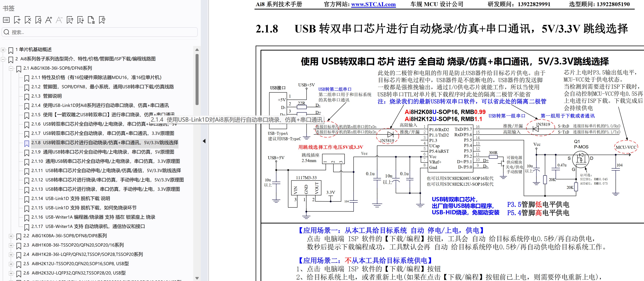Image resolution: width=644 pixels, height=281 pixels.
Task: Select bookmark 2.1.8 5V/3.3V跳线选择
Action: (104, 142)
